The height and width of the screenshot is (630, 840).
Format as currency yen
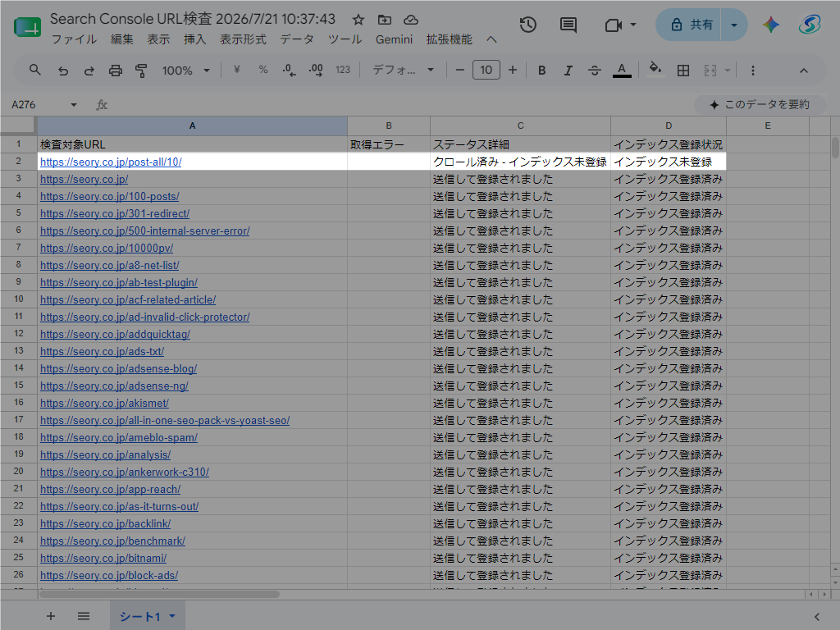(x=237, y=70)
